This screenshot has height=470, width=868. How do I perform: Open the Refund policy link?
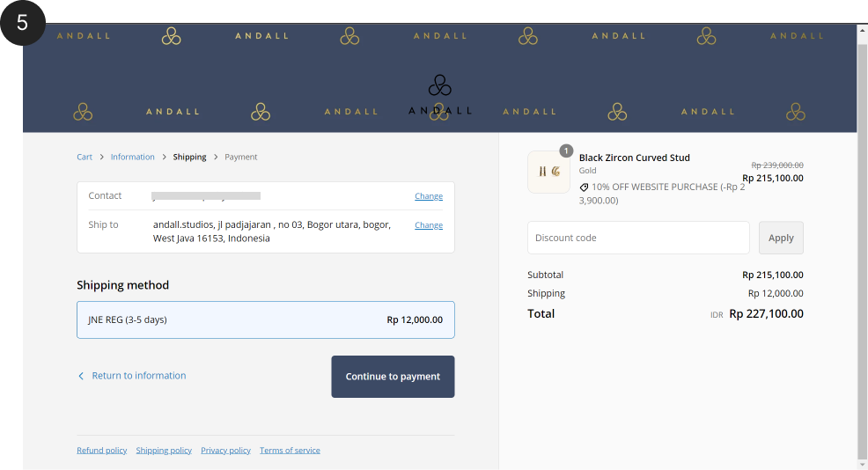(x=101, y=451)
